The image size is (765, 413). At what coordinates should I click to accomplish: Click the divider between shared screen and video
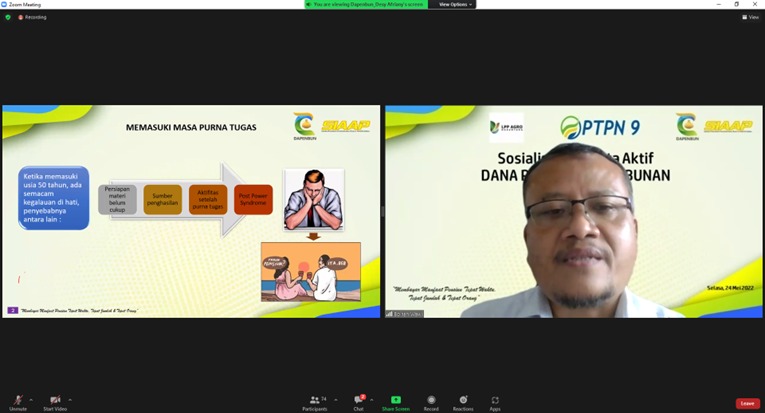pyautogui.click(x=382, y=211)
